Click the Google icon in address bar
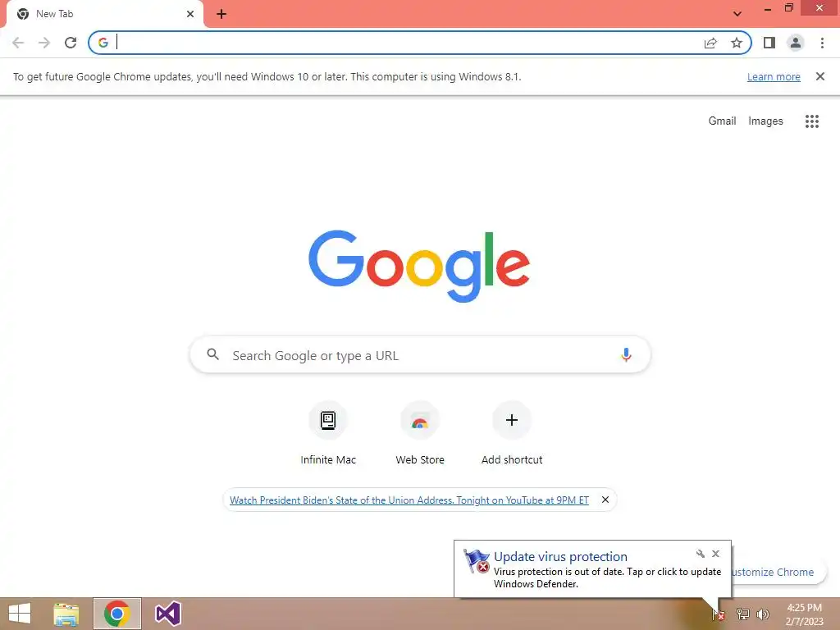Screen dimensions: 840x630 (x=103, y=43)
